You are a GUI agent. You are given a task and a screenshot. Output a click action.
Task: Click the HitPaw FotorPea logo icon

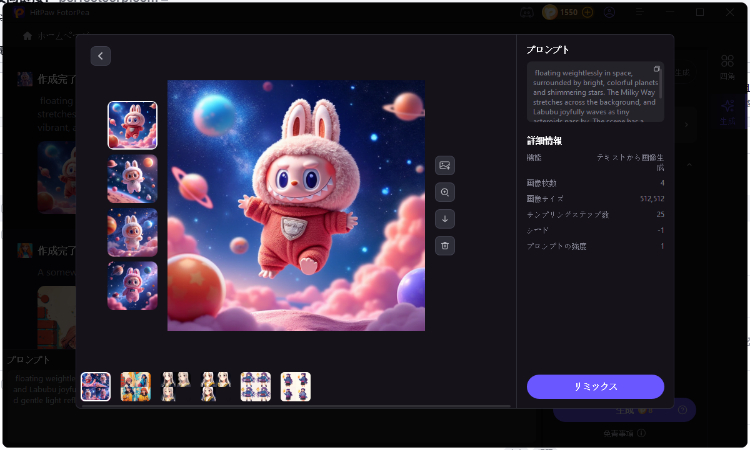pos(19,12)
